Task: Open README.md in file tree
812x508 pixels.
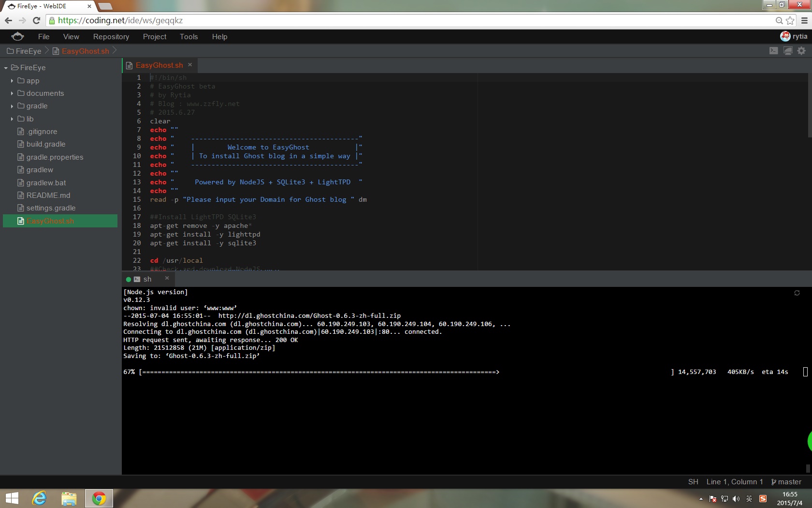Action: click(48, 195)
